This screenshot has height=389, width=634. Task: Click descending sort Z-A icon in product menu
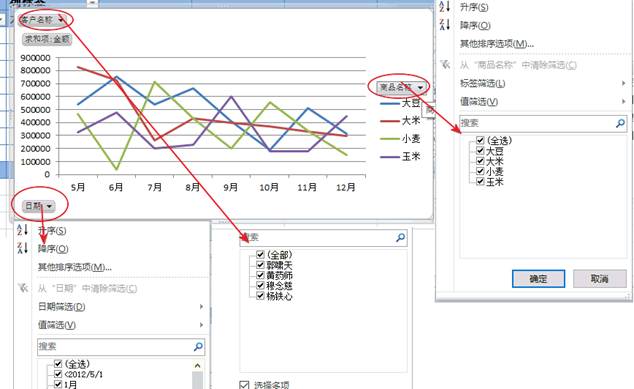tap(445, 25)
